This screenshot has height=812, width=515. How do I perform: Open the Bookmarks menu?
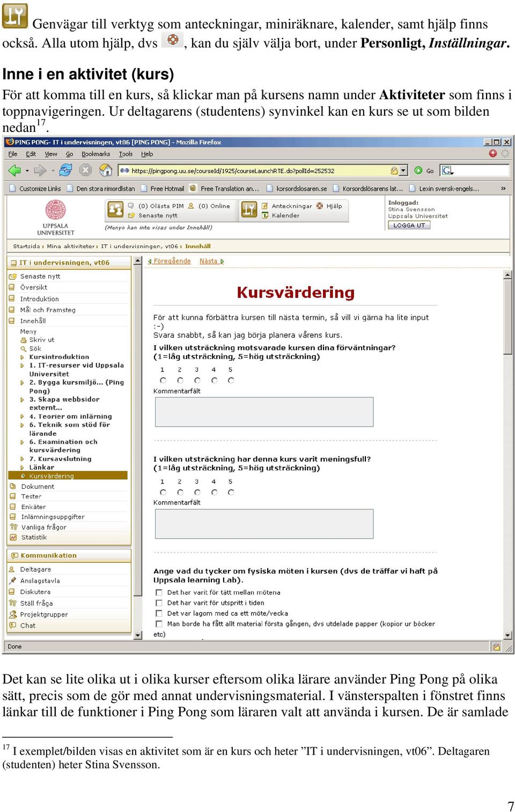(x=95, y=154)
